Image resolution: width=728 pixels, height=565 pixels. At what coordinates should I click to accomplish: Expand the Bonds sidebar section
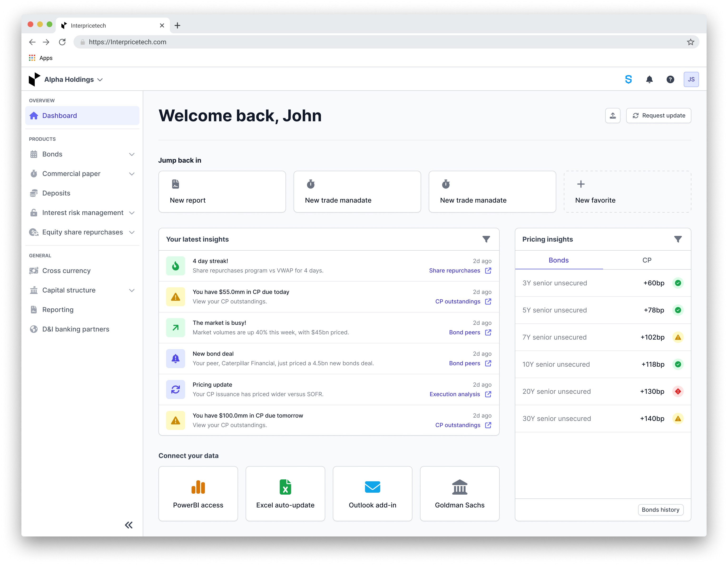pos(132,154)
